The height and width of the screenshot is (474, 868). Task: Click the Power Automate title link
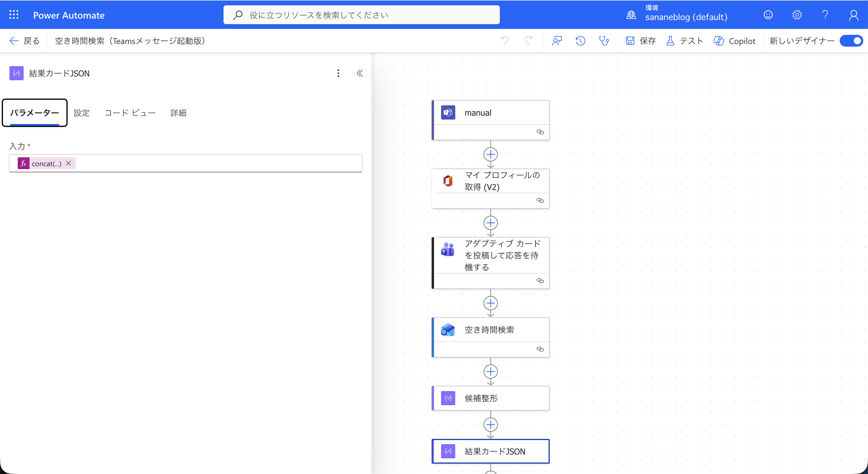tap(69, 15)
